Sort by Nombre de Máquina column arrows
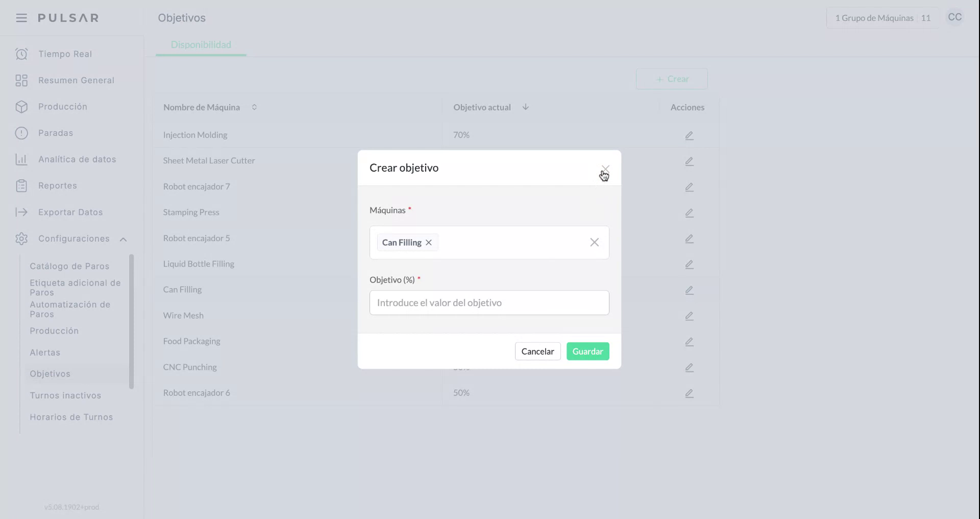Viewport: 980px width, 519px height. 254,107
